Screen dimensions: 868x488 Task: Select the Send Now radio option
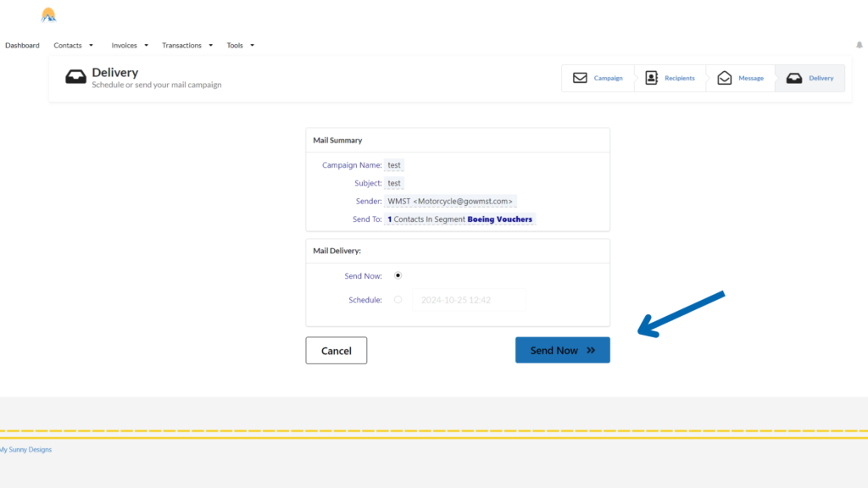[x=398, y=275]
